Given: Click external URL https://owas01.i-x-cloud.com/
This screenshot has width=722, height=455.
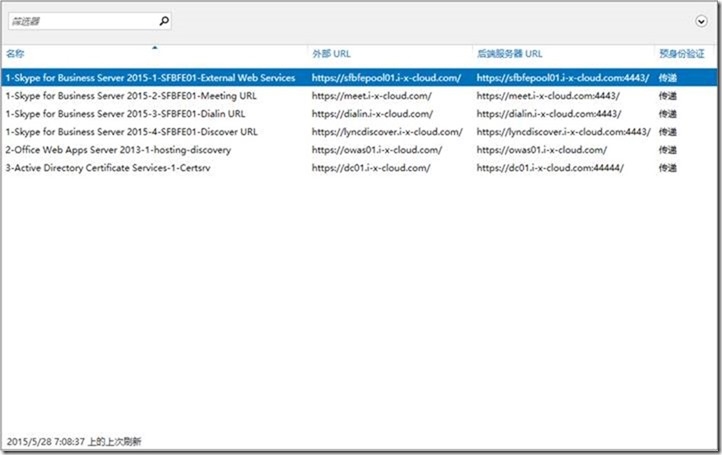Looking at the screenshot, I should 377,150.
